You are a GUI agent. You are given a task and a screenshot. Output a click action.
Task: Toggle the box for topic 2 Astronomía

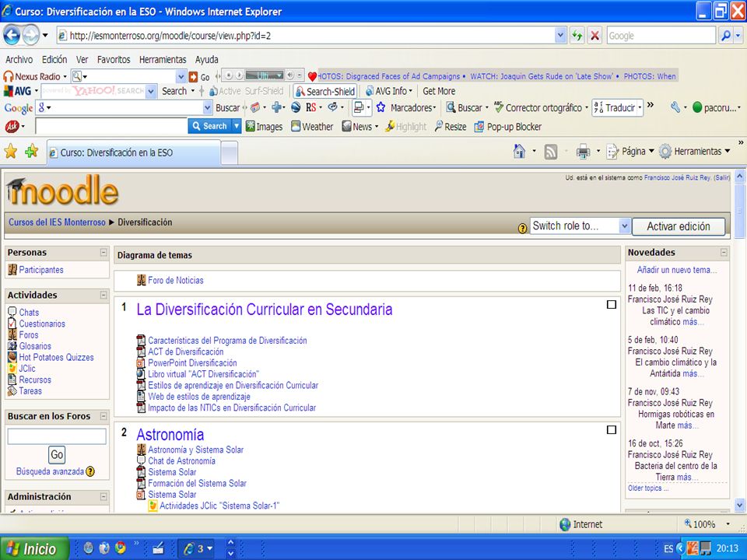coord(612,430)
